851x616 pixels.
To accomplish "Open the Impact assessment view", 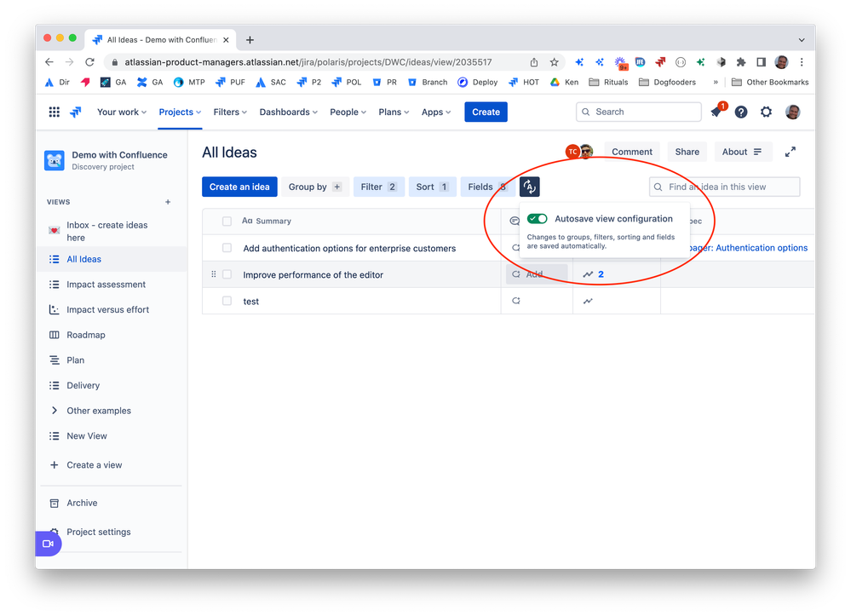I will point(112,285).
